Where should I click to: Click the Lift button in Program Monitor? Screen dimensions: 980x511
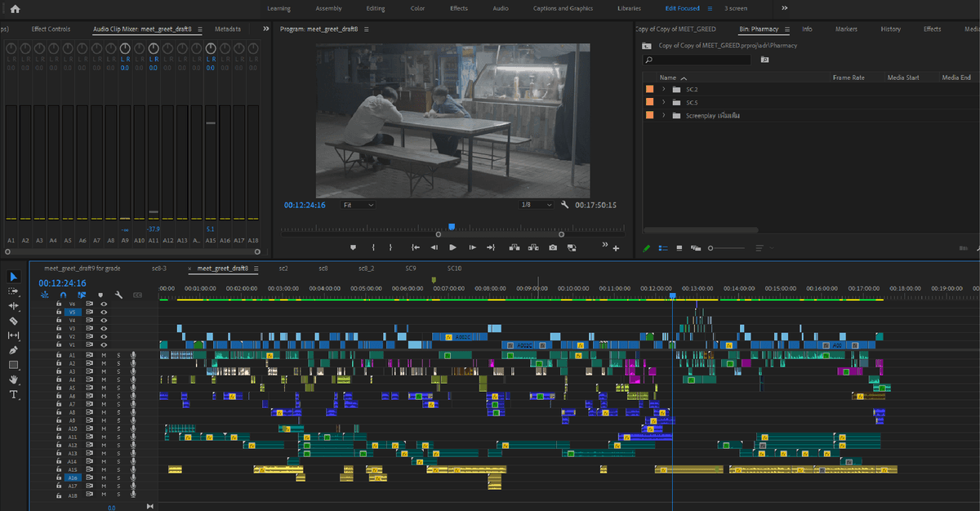[515, 247]
